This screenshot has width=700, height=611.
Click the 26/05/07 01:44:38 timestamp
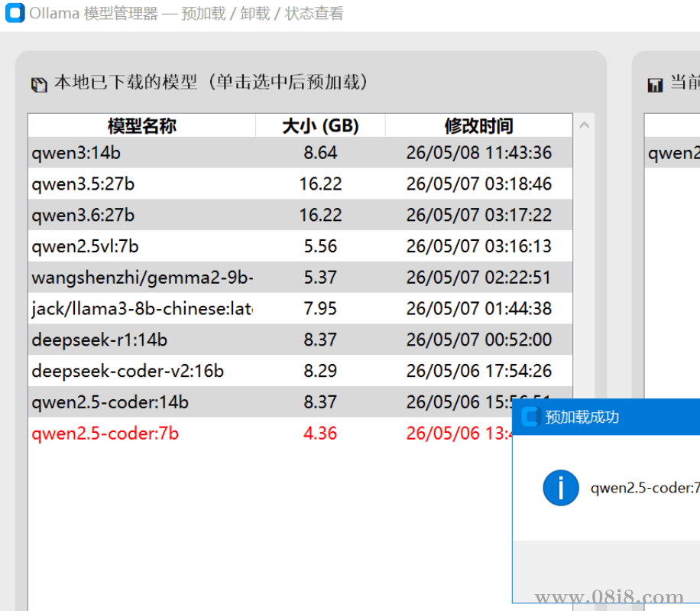pyautogui.click(x=479, y=309)
